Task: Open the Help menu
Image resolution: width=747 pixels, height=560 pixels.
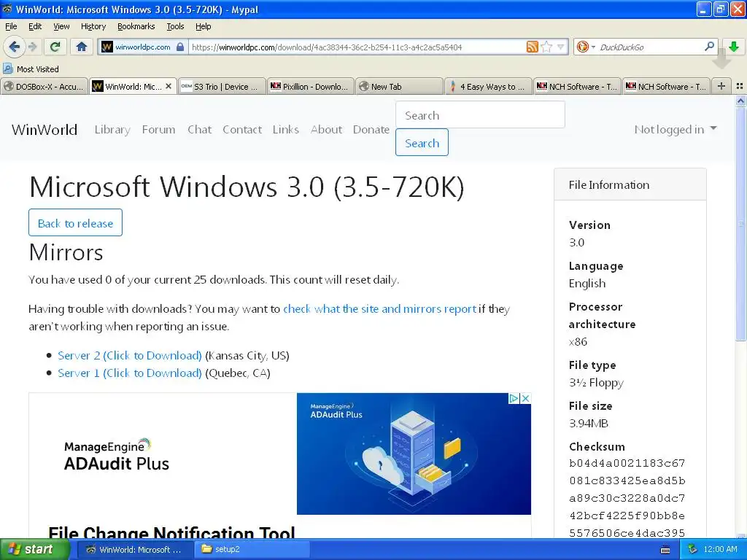Action: coord(203,26)
